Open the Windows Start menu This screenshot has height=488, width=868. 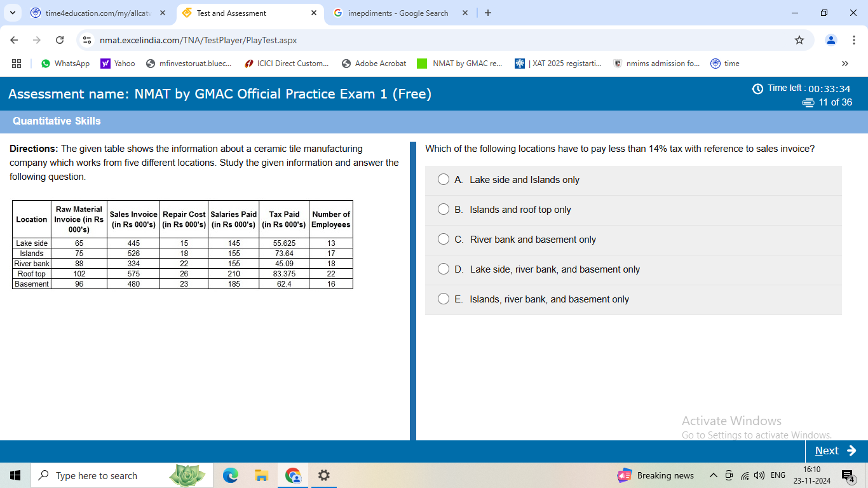(x=15, y=475)
